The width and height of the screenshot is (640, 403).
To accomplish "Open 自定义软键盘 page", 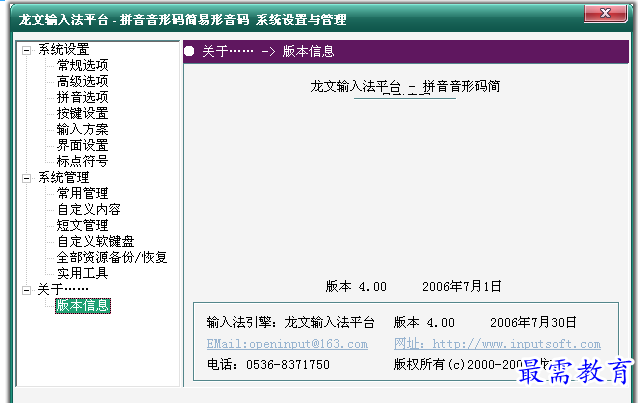I will [x=96, y=241].
